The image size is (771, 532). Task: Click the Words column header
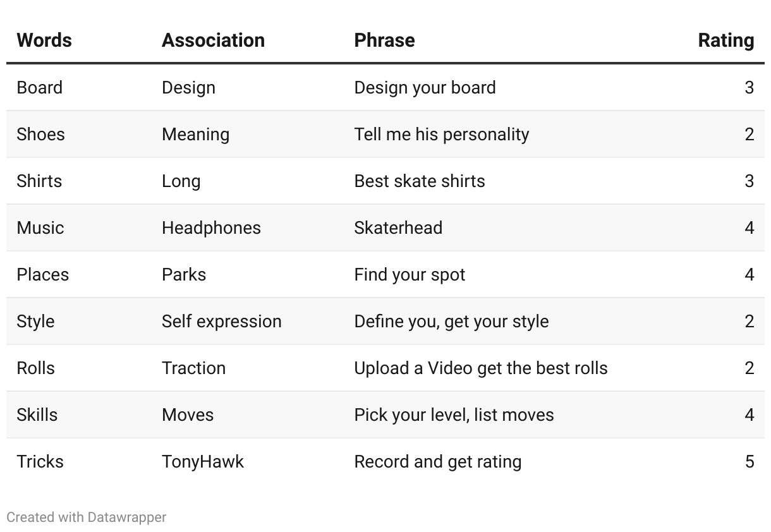(x=44, y=40)
